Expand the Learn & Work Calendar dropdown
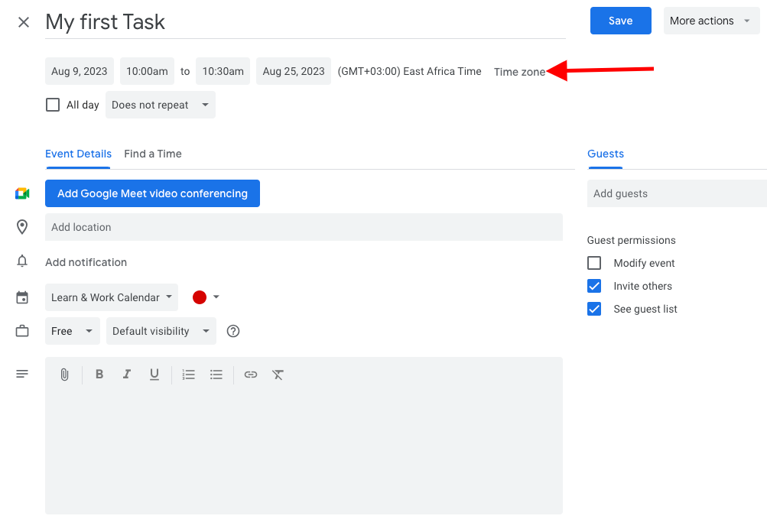Screen dimensions: 767x532 (x=112, y=297)
